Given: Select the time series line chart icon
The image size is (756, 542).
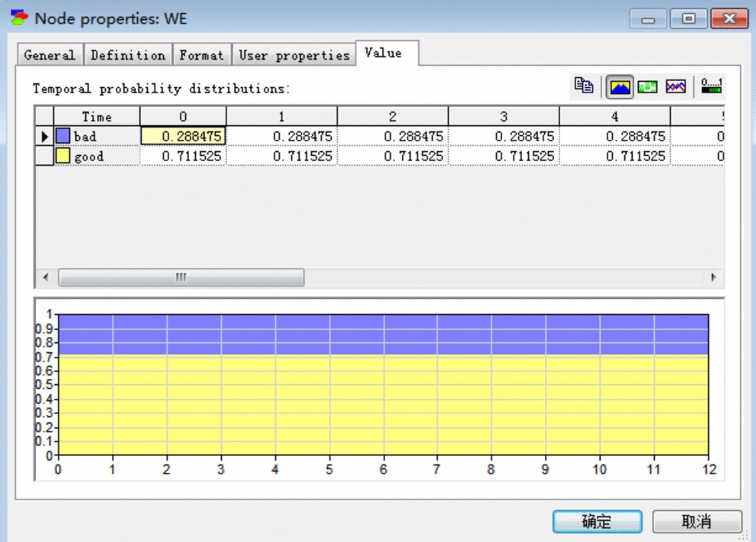Looking at the screenshot, I should tap(675, 87).
